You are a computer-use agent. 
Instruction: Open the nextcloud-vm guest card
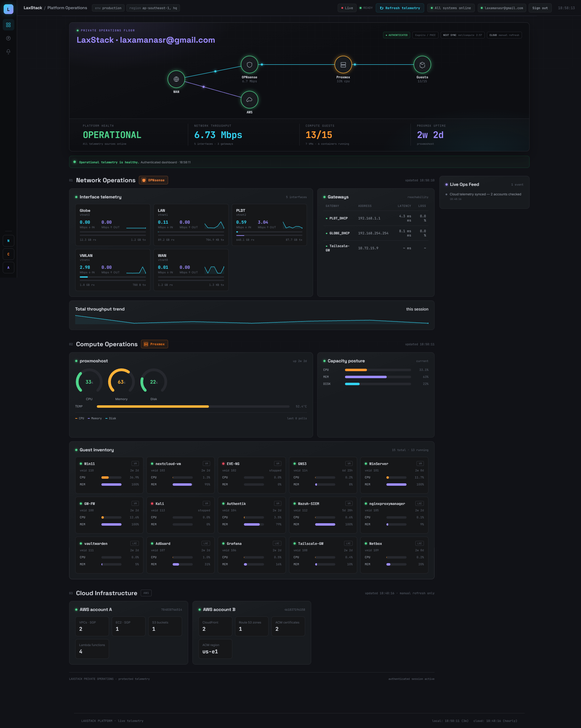coord(181,475)
